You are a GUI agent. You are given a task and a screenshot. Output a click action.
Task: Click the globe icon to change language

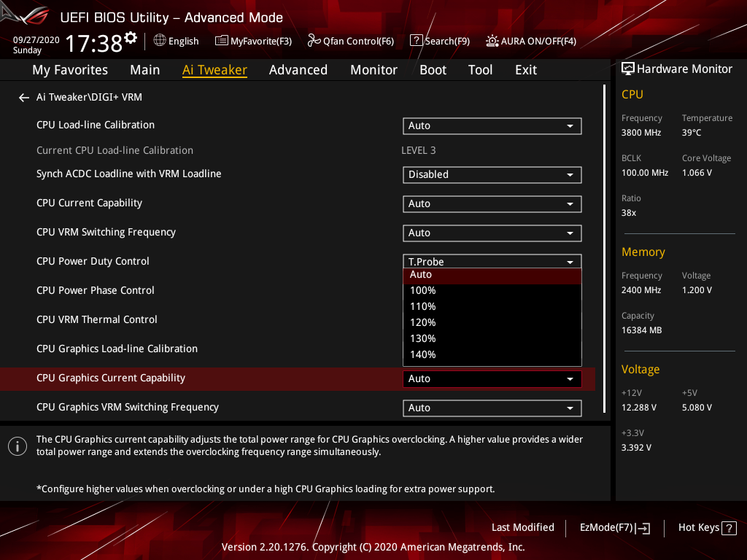[160, 41]
